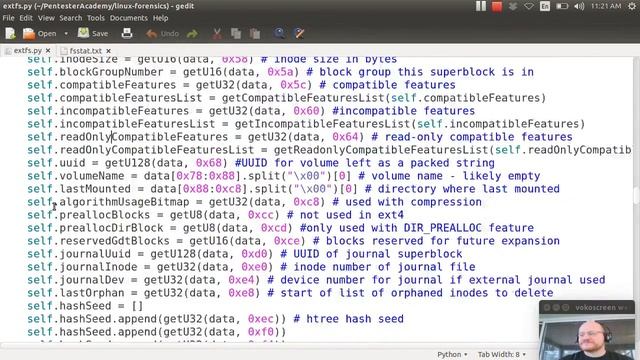The height and width of the screenshot is (360, 640).
Task: Click the New document icon in the toolbar
Action: click(x=10, y=33)
